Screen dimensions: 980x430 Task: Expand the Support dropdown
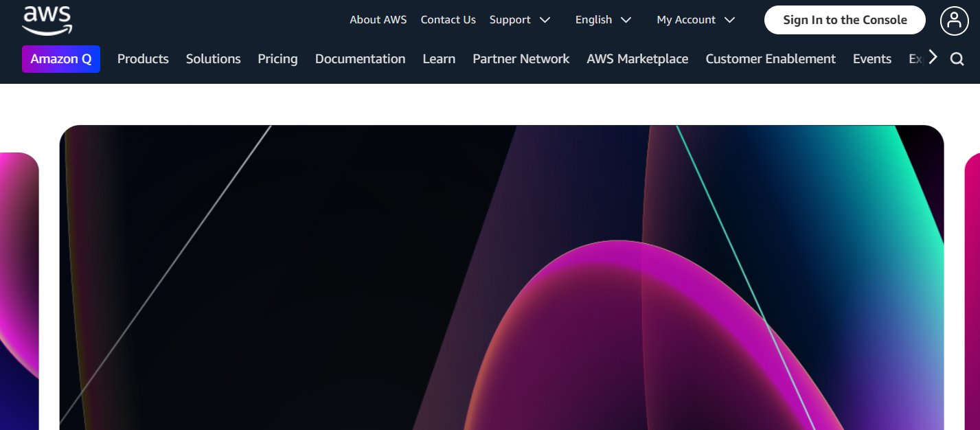click(519, 20)
